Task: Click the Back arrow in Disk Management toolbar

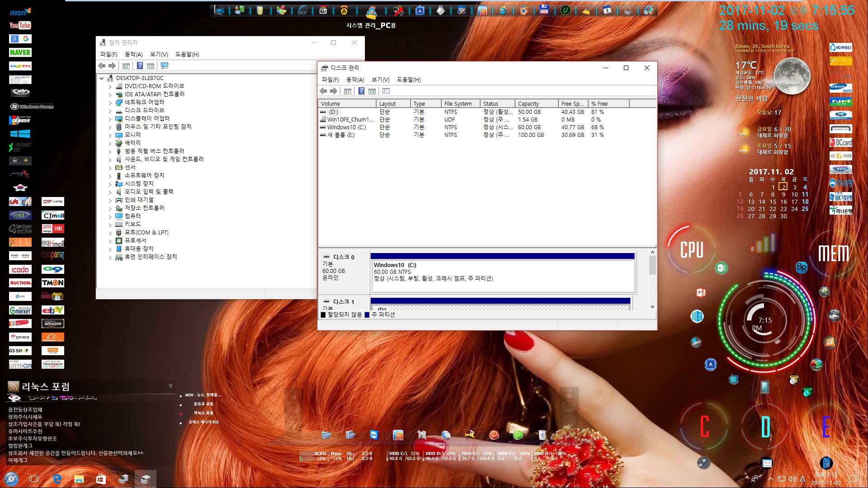Action: [x=323, y=91]
